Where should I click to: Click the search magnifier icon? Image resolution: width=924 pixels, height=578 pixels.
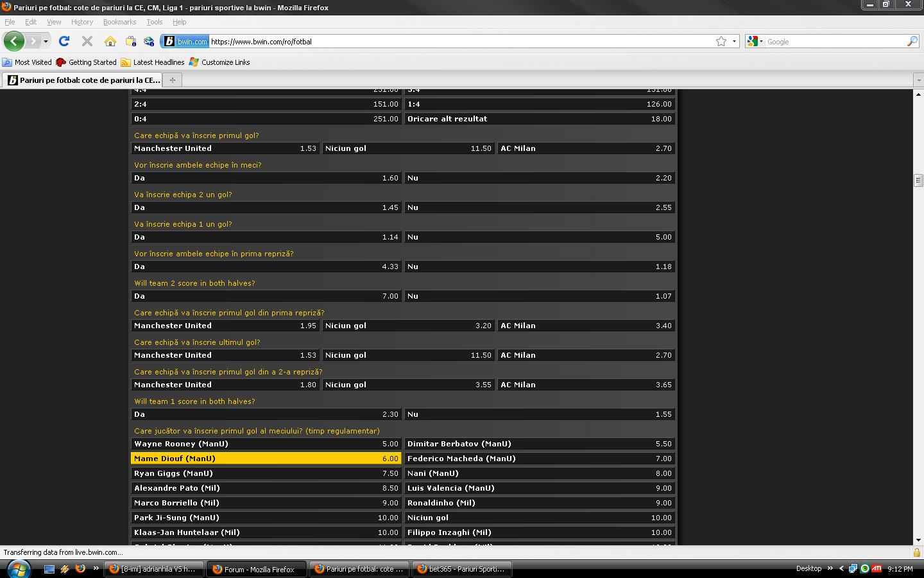click(912, 41)
